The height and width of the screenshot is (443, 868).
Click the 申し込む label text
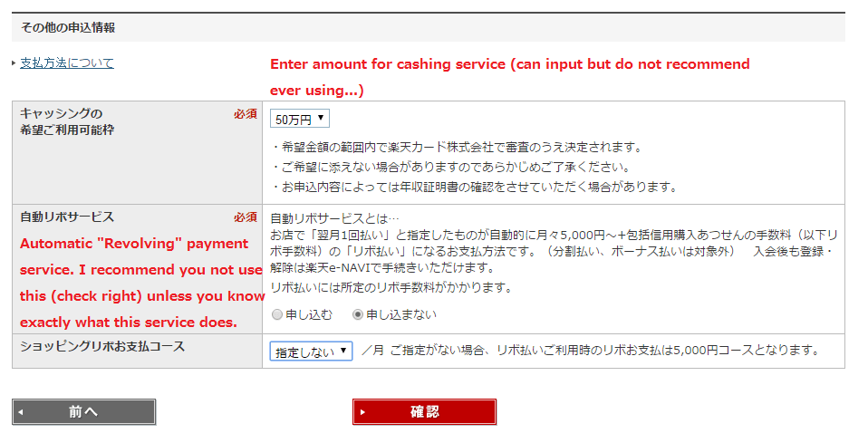point(308,314)
